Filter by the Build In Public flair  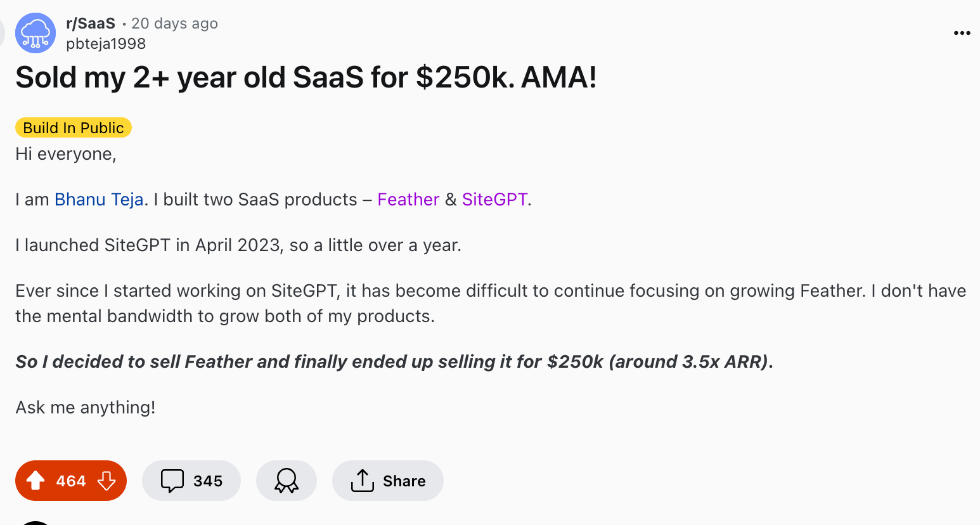(74, 127)
